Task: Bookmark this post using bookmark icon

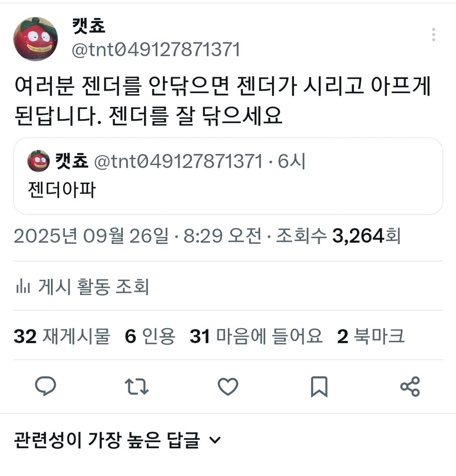Action: tap(319, 387)
